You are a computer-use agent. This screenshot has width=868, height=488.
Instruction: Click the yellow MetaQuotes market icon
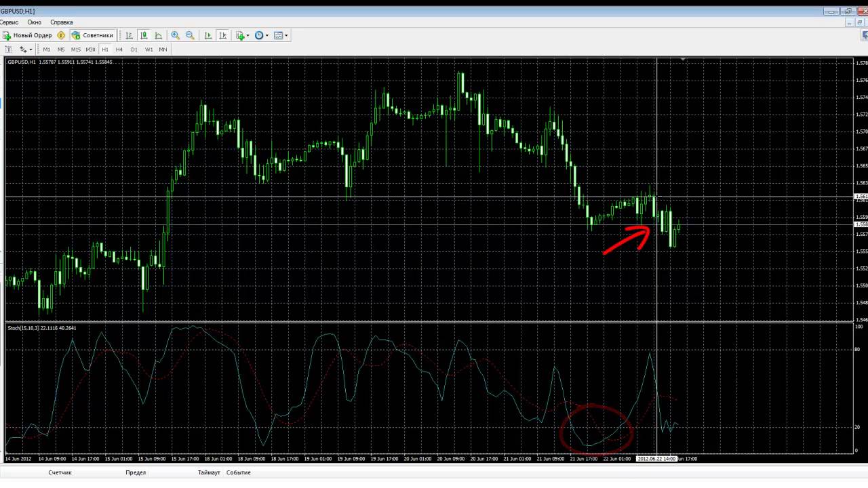point(62,35)
